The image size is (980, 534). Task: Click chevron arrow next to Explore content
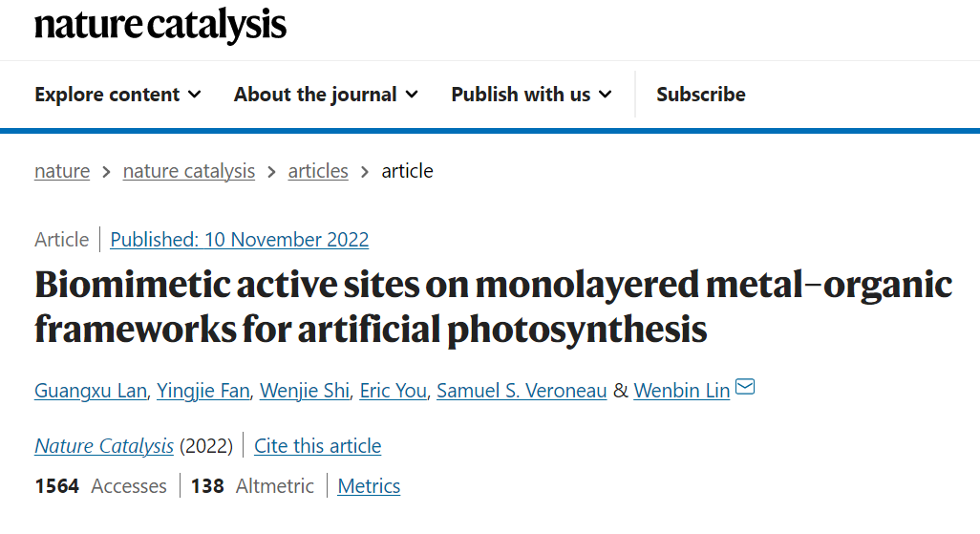click(195, 95)
